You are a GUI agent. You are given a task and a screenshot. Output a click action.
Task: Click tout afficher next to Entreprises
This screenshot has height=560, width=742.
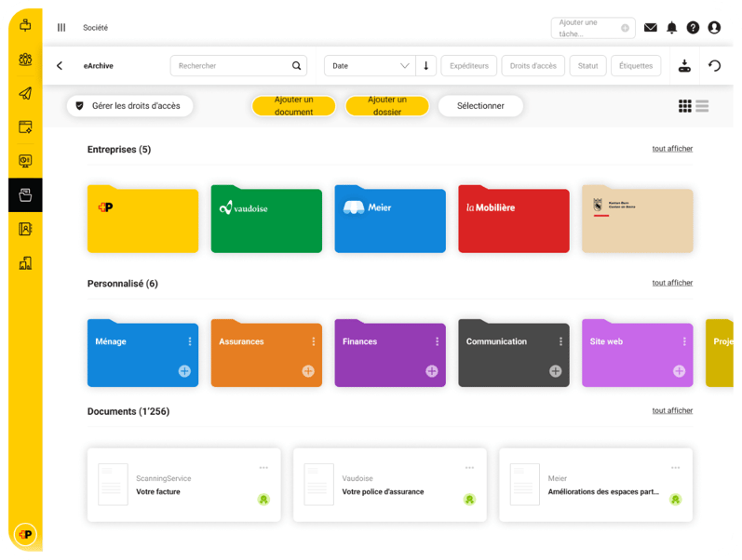(x=672, y=149)
